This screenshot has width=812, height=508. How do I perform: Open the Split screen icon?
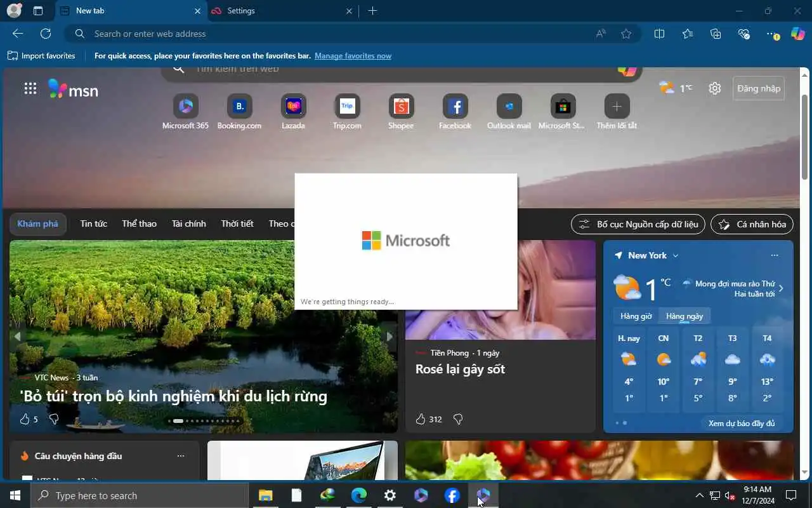coord(659,34)
